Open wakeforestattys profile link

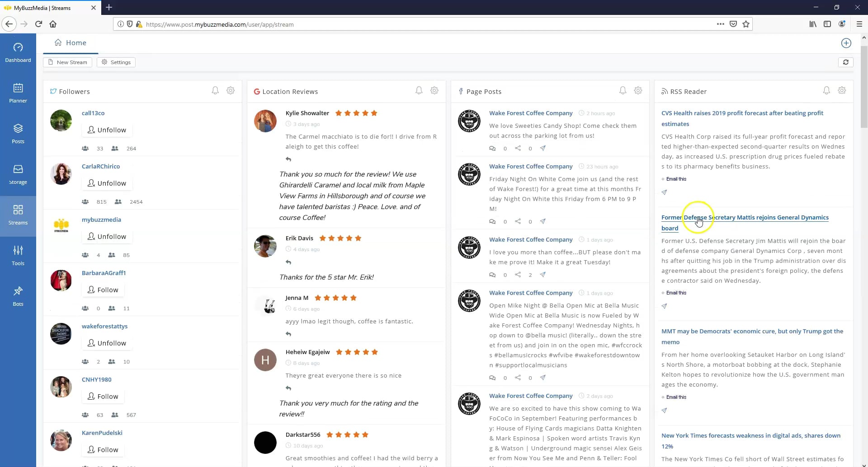tap(104, 326)
